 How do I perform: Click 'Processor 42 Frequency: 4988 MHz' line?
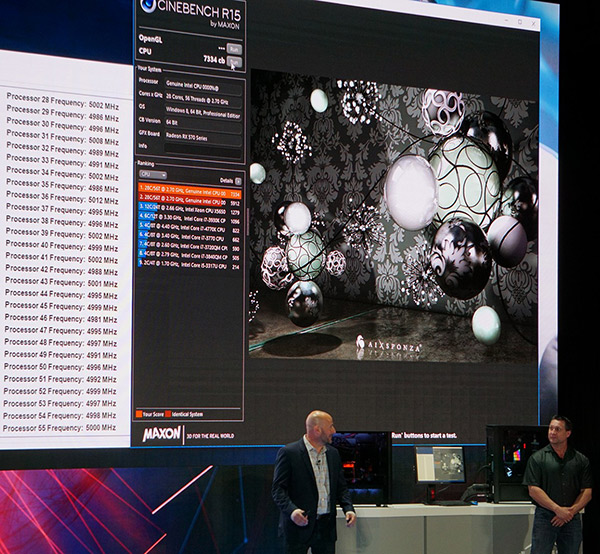coord(61,269)
